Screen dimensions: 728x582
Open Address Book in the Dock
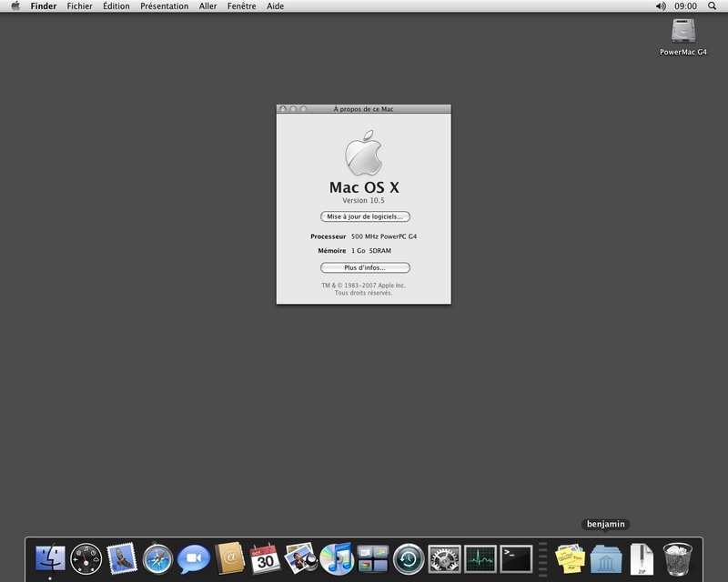[229, 557]
